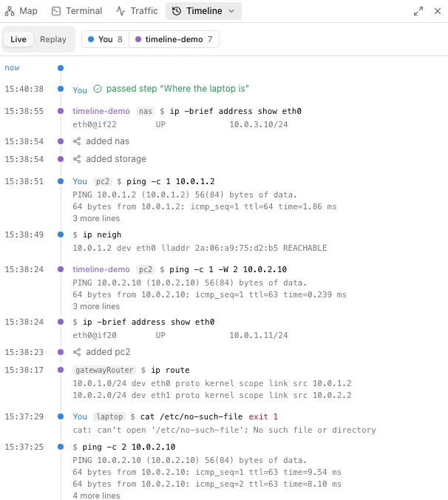The image size is (448, 500).
Task: Select the added nas event
Action: 107,141
